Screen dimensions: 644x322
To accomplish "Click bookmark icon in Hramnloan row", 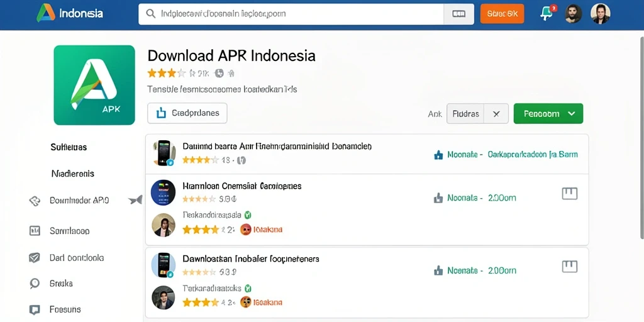I will [570, 194].
